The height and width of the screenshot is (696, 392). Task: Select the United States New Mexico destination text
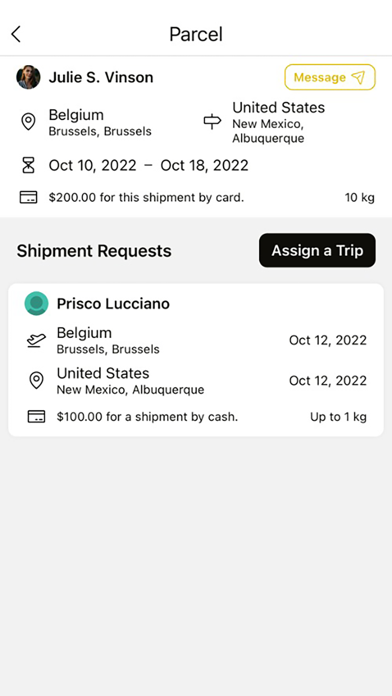[278, 123]
